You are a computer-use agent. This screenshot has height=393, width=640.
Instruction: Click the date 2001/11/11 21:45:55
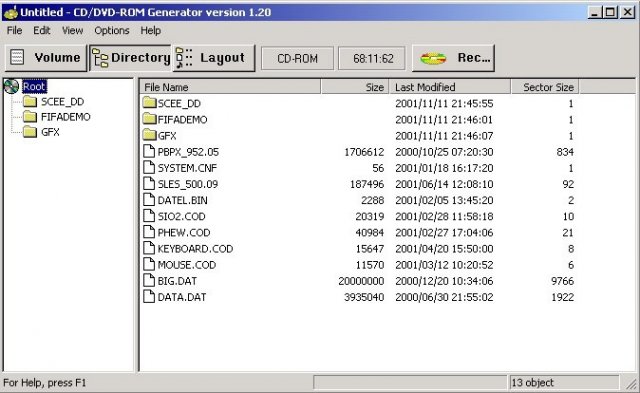pos(444,104)
